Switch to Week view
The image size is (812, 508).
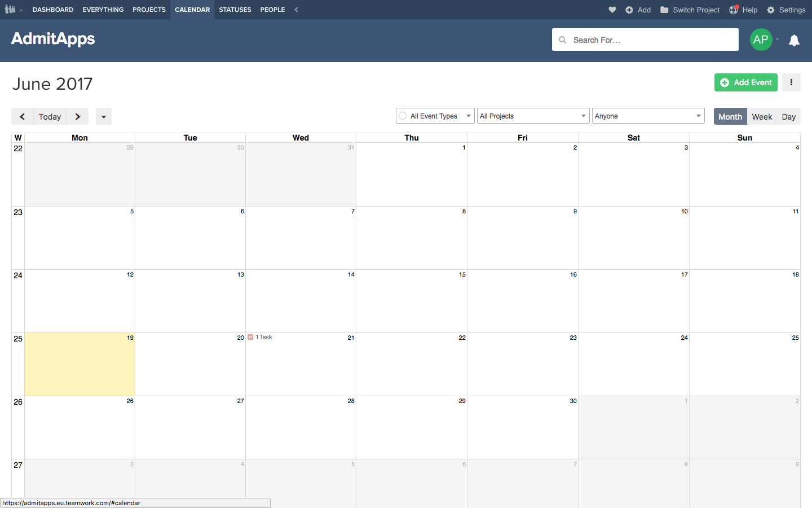pos(762,116)
